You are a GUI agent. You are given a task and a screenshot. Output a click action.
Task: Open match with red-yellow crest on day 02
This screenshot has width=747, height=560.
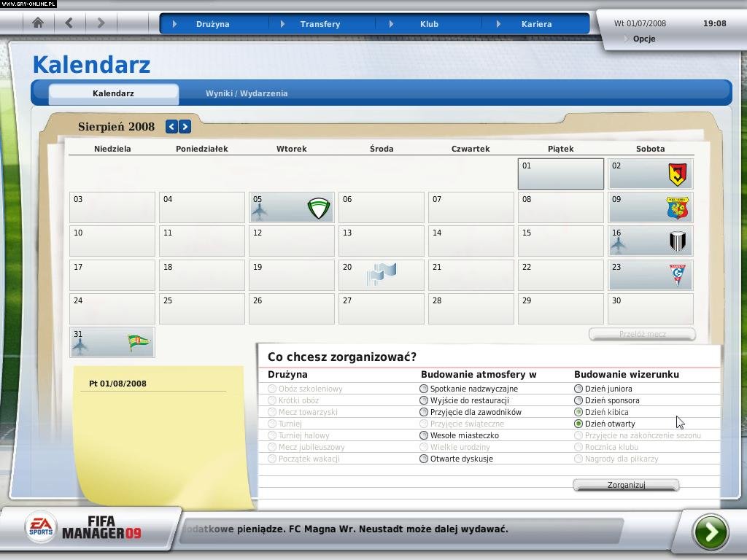pos(677,175)
